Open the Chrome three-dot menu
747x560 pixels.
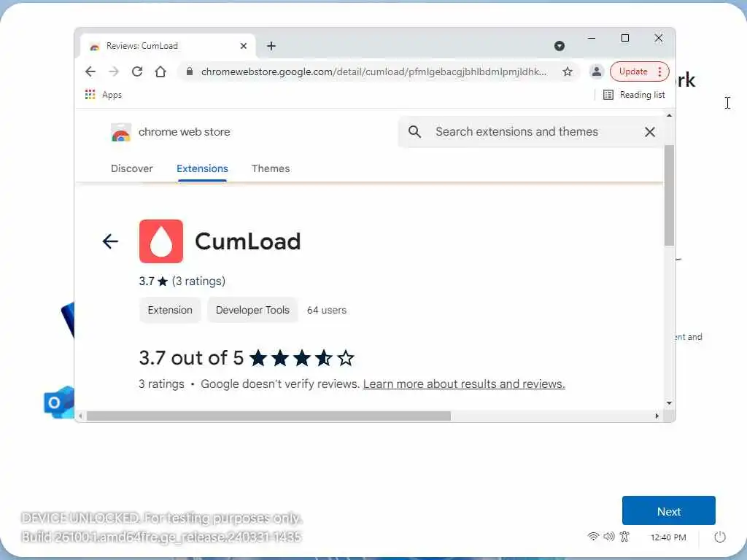[659, 71]
